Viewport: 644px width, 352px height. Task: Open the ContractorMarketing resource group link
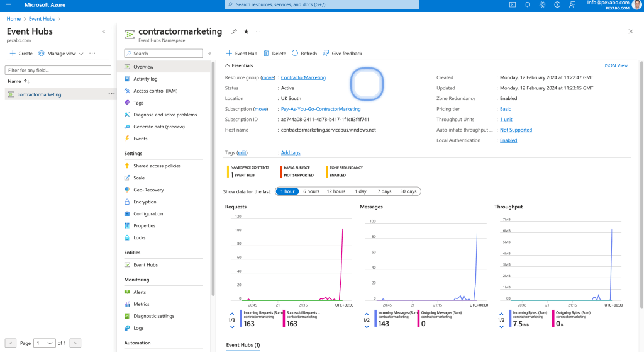pyautogui.click(x=303, y=77)
